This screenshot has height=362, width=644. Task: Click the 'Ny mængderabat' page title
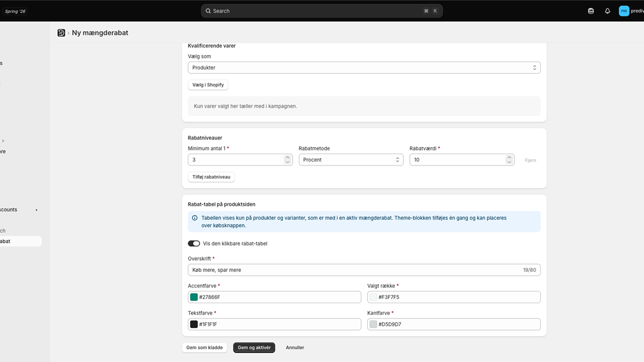pyautogui.click(x=100, y=33)
